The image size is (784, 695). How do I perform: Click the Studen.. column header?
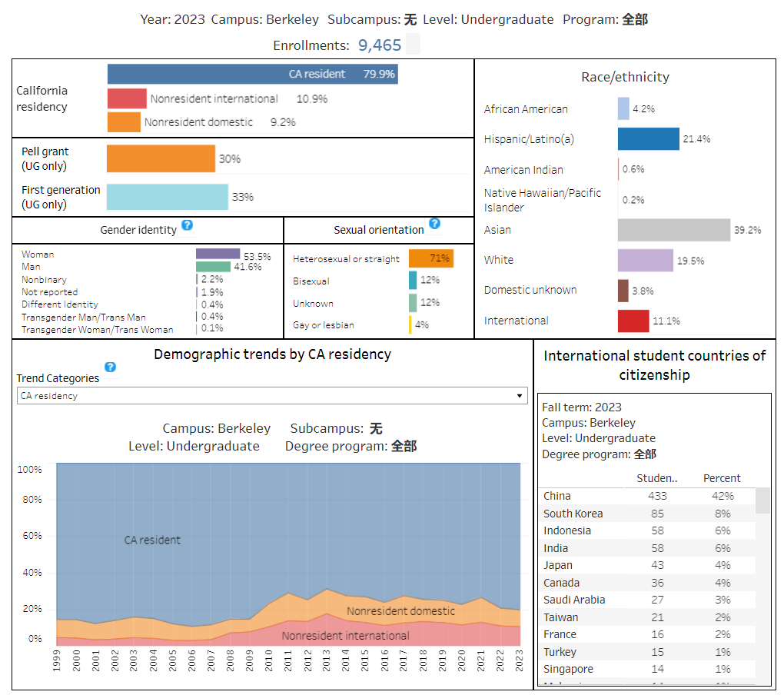[x=657, y=478]
